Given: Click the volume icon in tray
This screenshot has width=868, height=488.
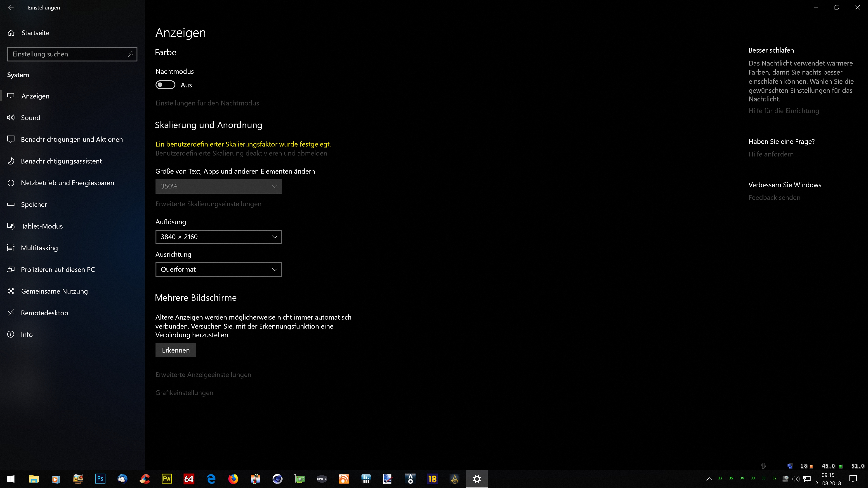Looking at the screenshot, I should [x=796, y=479].
